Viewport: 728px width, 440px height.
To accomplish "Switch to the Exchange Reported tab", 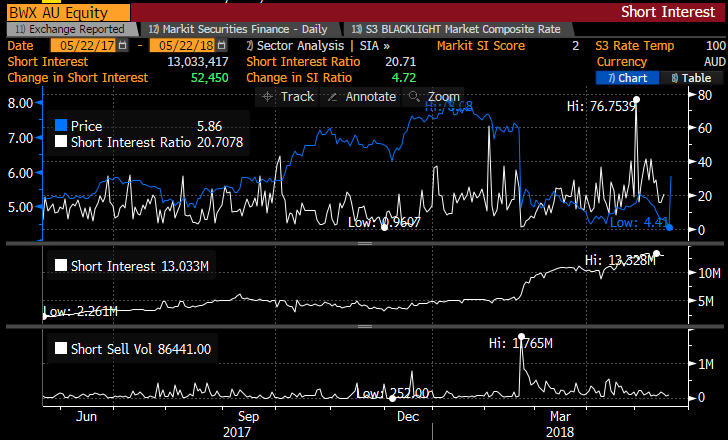I will coord(72,29).
